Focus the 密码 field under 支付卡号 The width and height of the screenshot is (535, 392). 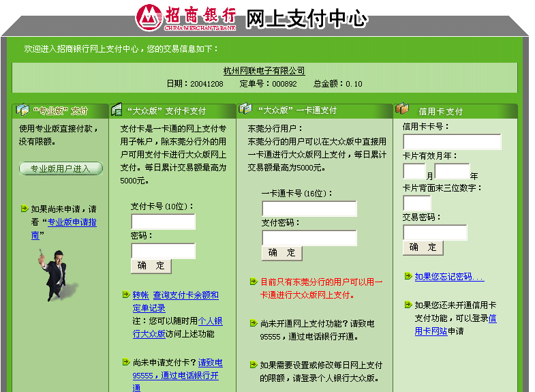click(164, 251)
